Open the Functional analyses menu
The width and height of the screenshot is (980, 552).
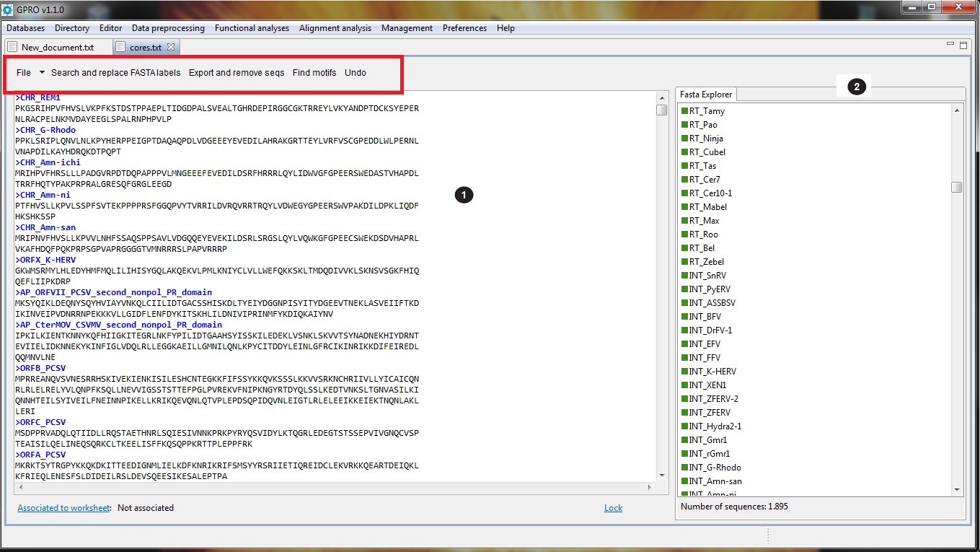click(252, 28)
